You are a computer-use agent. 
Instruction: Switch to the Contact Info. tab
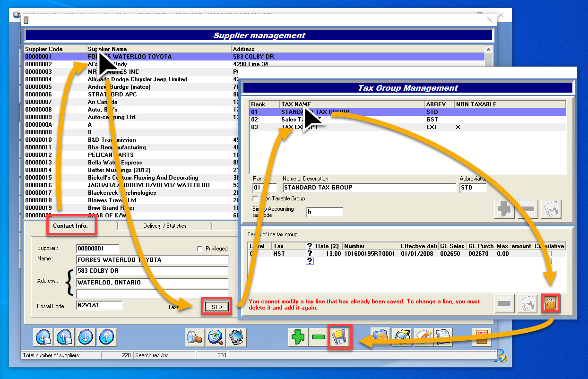tap(70, 226)
